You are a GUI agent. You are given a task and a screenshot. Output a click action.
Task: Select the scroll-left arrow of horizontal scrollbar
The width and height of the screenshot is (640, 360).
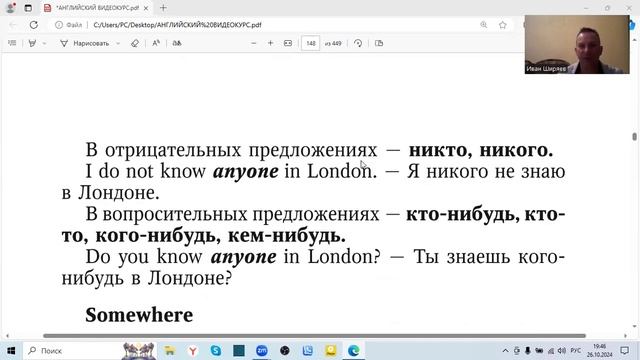tap(7, 336)
